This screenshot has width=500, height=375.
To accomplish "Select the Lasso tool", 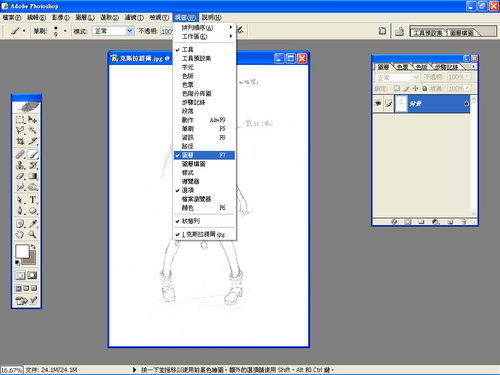I will (20, 130).
